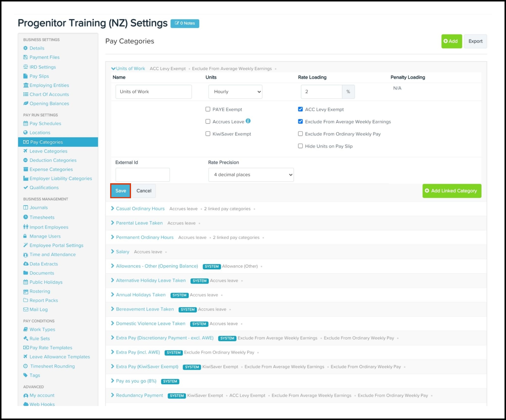Open the Units dropdown set to Hourly
506x420 pixels.
coord(235,92)
